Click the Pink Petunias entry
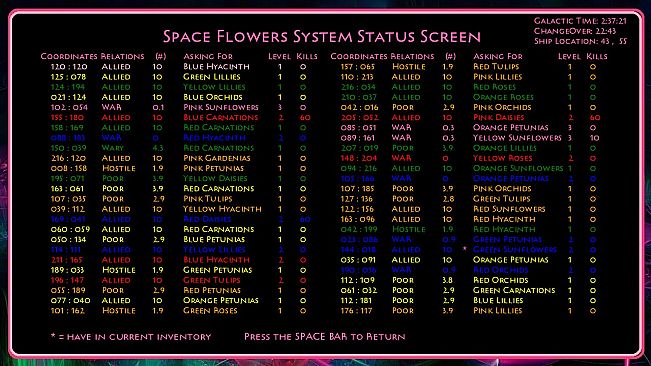 (213, 168)
